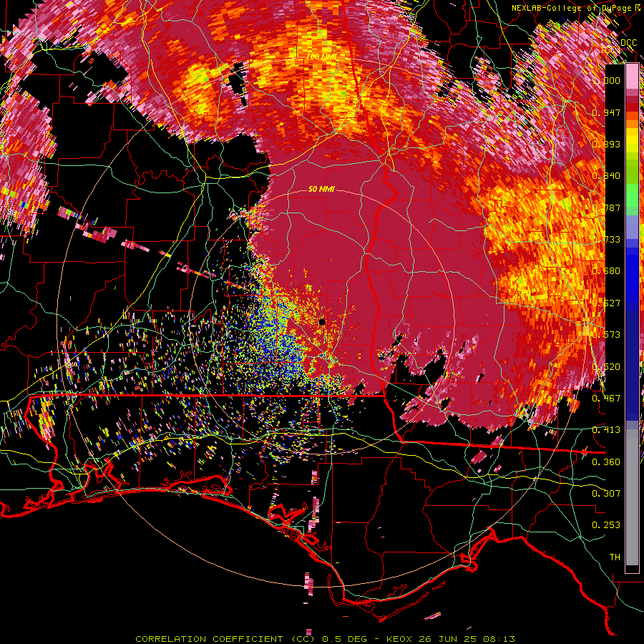Click the 50 NMI range ring label

coord(321,190)
